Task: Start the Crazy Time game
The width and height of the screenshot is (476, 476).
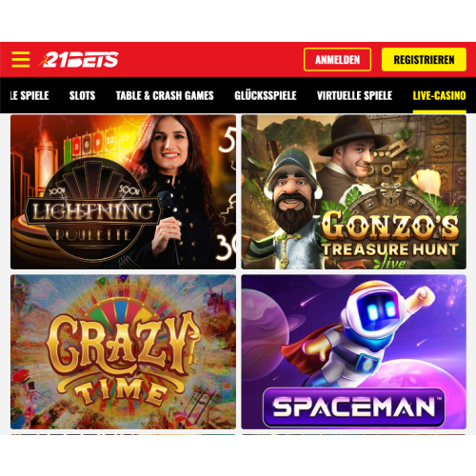Action: tap(123, 352)
